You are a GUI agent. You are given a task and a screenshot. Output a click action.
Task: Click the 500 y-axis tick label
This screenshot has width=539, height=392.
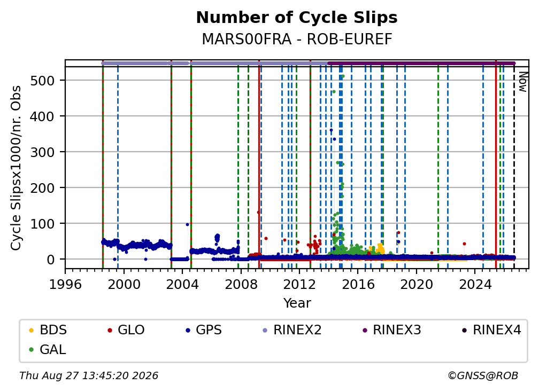tap(42, 81)
